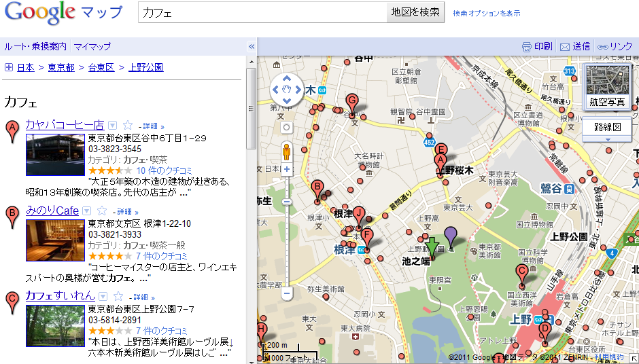The height and width of the screenshot is (364, 639).
Task: Open みのりCafe 7 件のクチコミ link
Action: tap(162, 256)
